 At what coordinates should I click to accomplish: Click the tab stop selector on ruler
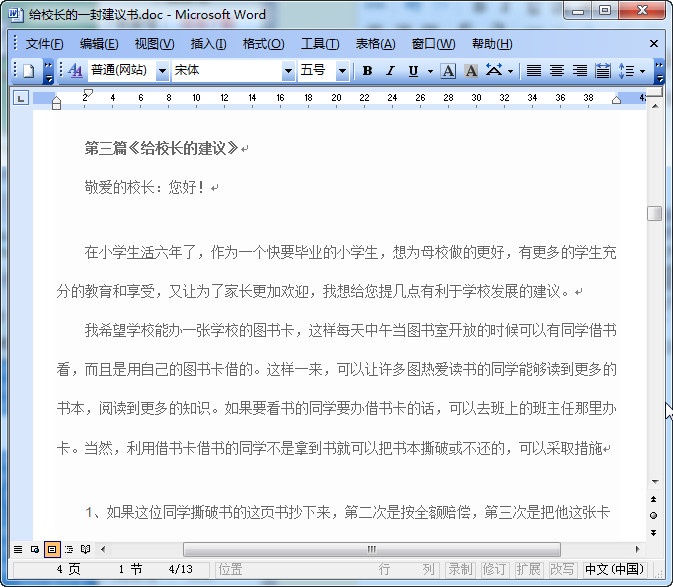pos(21,98)
